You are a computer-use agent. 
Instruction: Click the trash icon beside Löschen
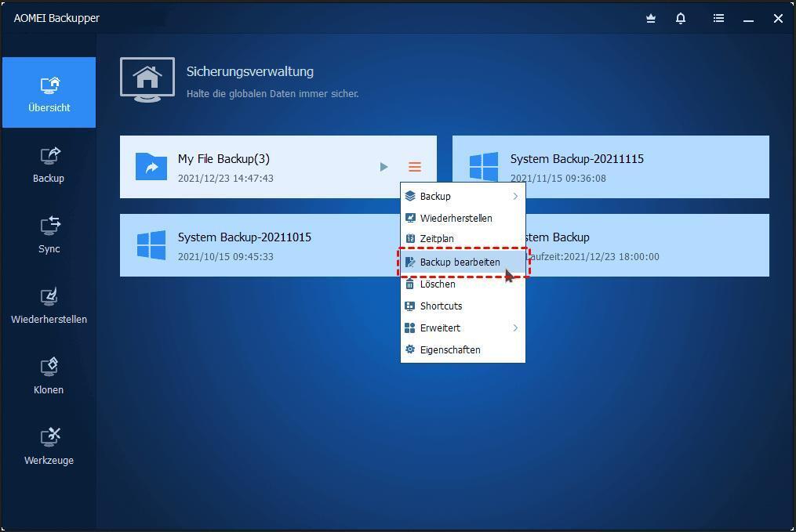click(x=409, y=284)
